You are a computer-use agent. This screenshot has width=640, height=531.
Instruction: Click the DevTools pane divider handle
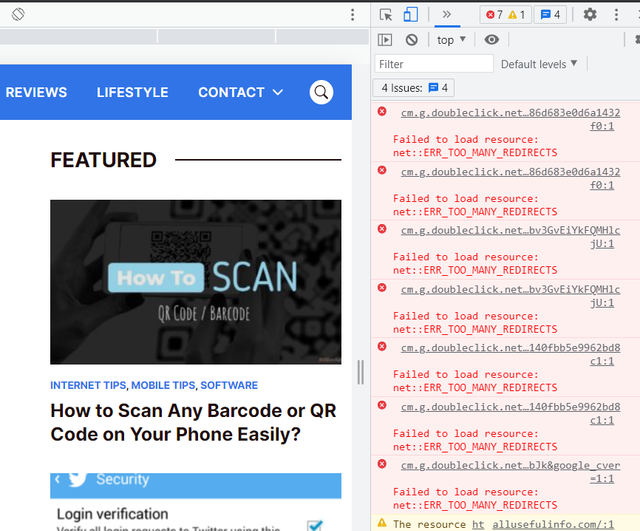pyautogui.click(x=360, y=372)
